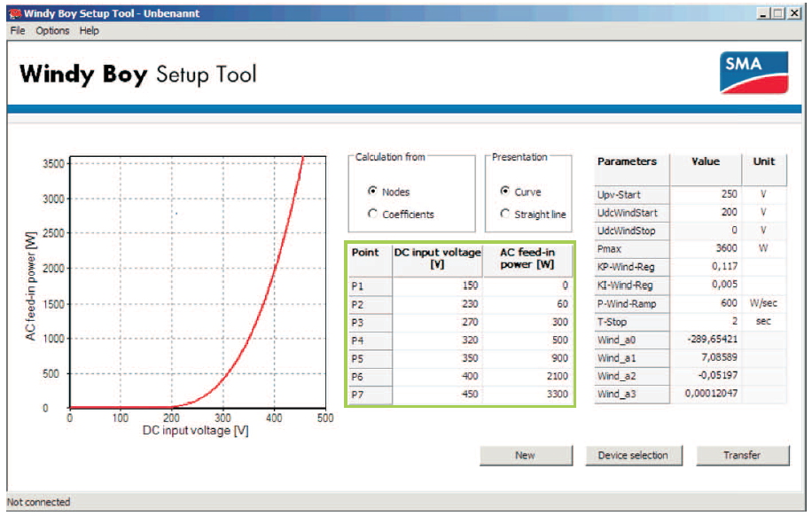
Task: Click the Windy Boy app icon in title bar
Action: coord(15,13)
